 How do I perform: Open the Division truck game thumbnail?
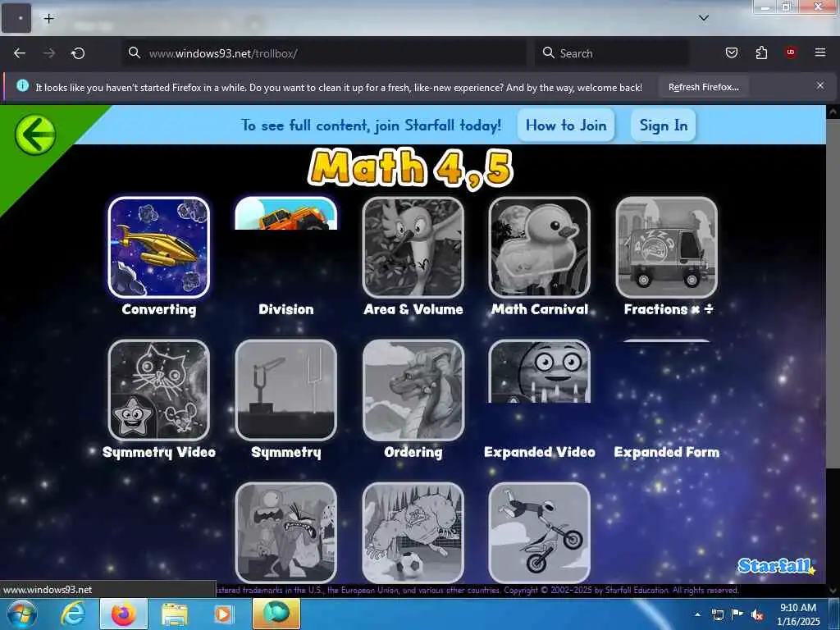(286, 213)
